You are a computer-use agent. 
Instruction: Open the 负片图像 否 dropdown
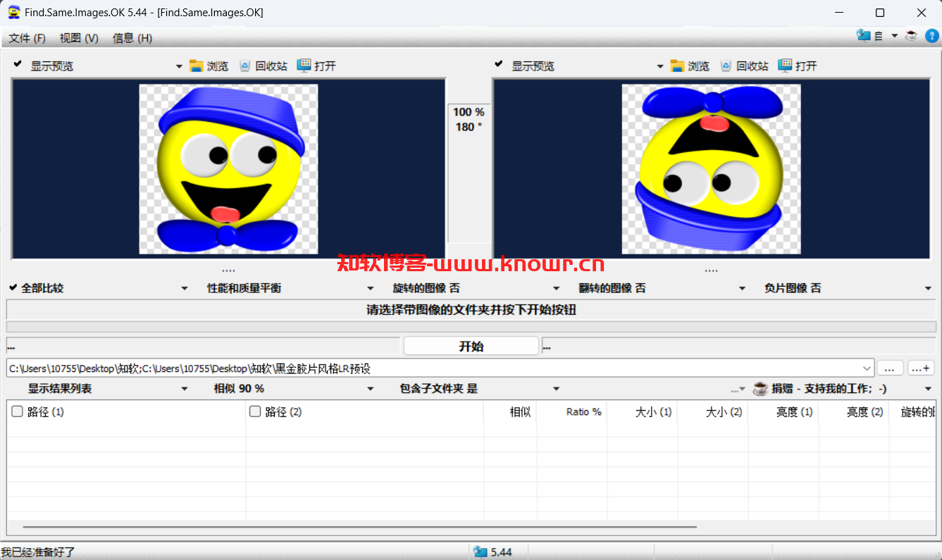(x=928, y=288)
